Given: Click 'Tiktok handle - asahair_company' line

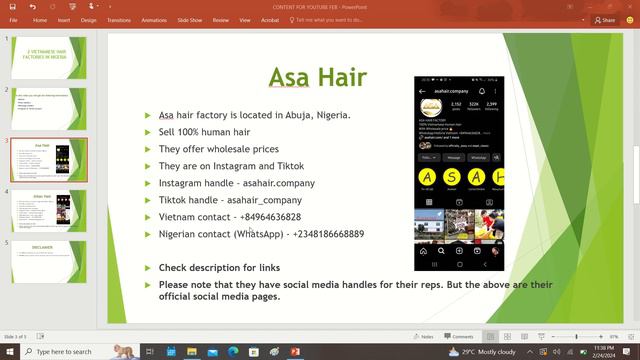Looking at the screenshot, I should [230, 200].
